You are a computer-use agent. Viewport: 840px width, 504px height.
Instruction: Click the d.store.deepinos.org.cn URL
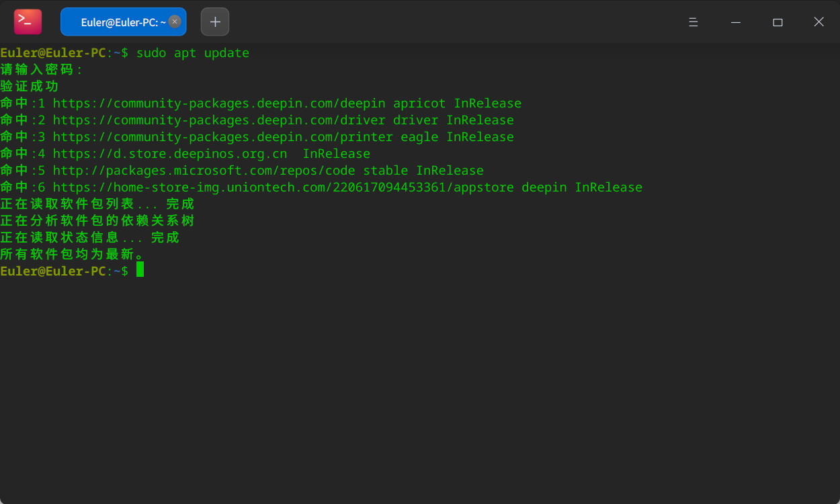tap(170, 154)
